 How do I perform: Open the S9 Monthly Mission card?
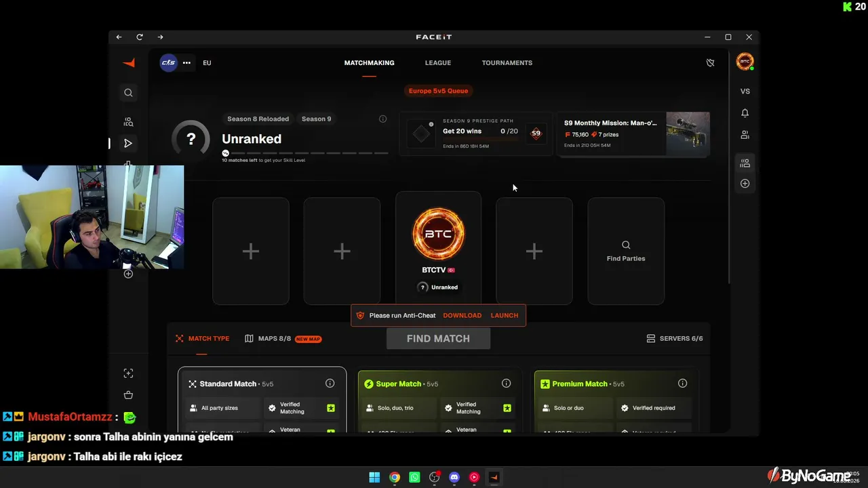click(x=633, y=134)
